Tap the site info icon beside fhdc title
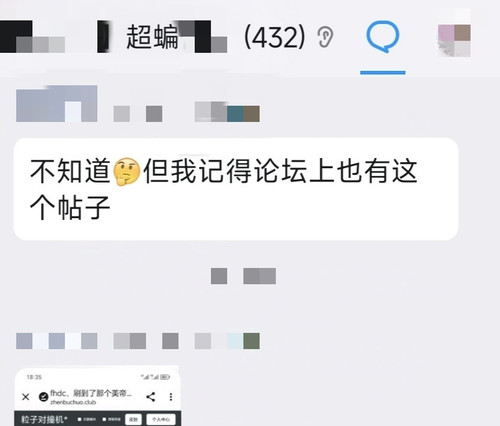Viewport: 500px width, 426px height. coord(43,397)
